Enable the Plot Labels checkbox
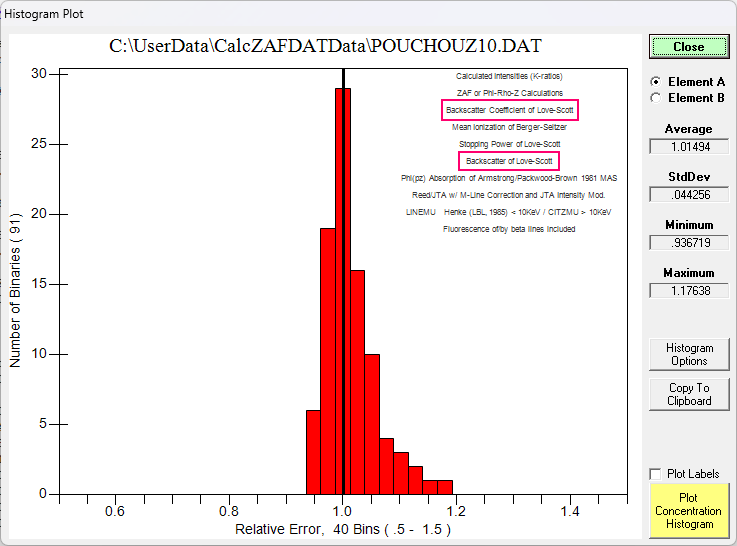The height and width of the screenshot is (546, 737). pyautogui.click(x=656, y=474)
